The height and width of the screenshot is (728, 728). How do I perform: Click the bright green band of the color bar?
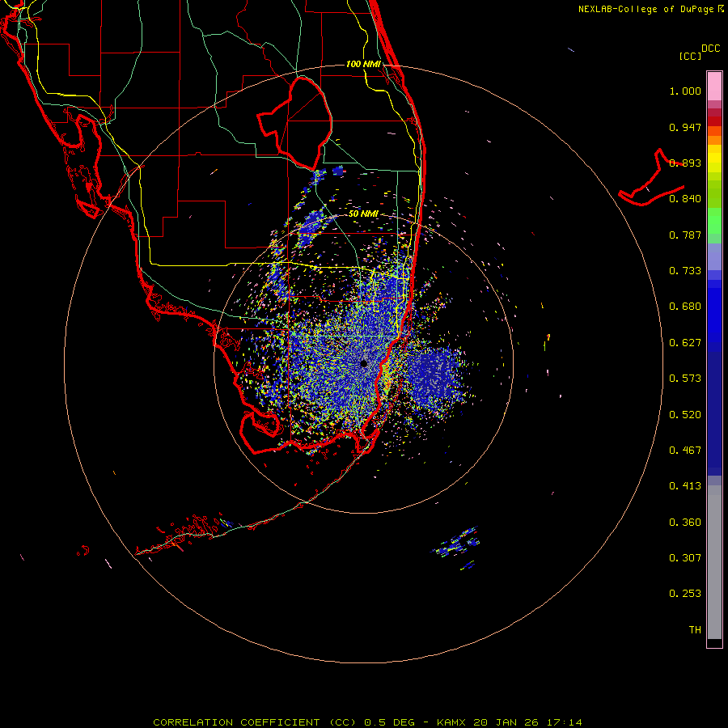[714, 221]
